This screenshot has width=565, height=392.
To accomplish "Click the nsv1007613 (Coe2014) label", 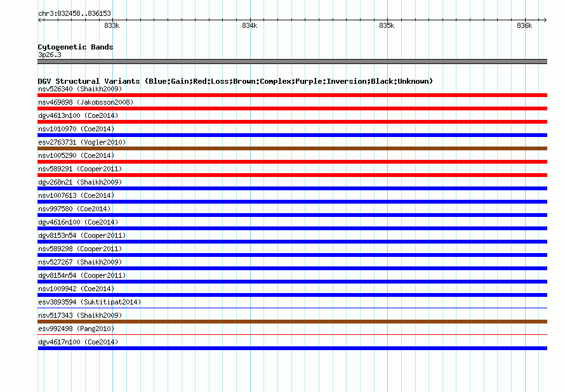I will (x=76, y=195).
